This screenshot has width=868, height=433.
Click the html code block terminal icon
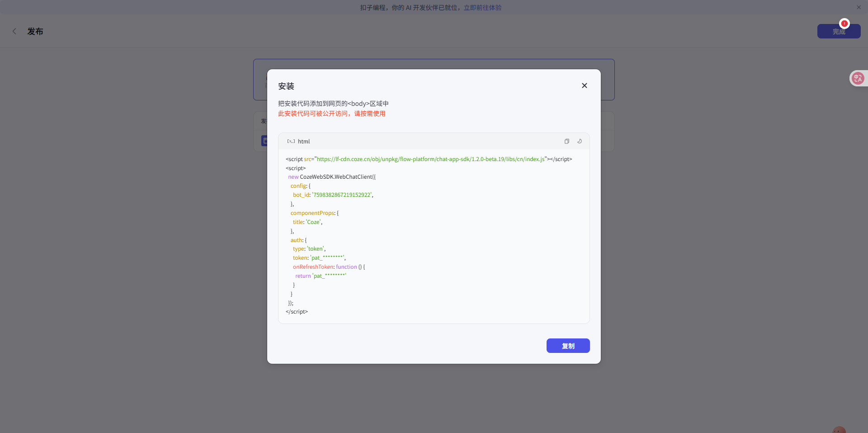point(291,141)
